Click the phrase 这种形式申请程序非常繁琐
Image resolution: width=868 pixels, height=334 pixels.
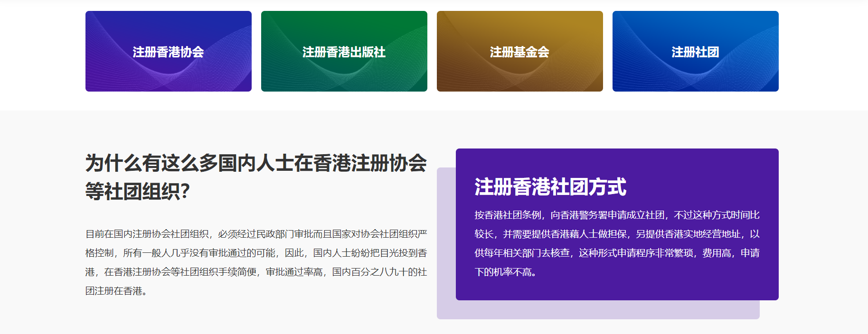click(636, 253)
